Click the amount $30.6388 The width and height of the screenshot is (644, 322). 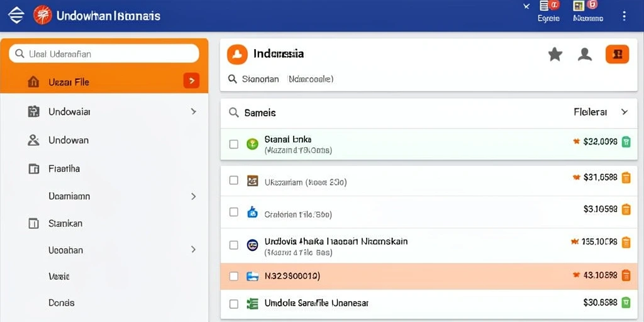click(x=600, y=303)
